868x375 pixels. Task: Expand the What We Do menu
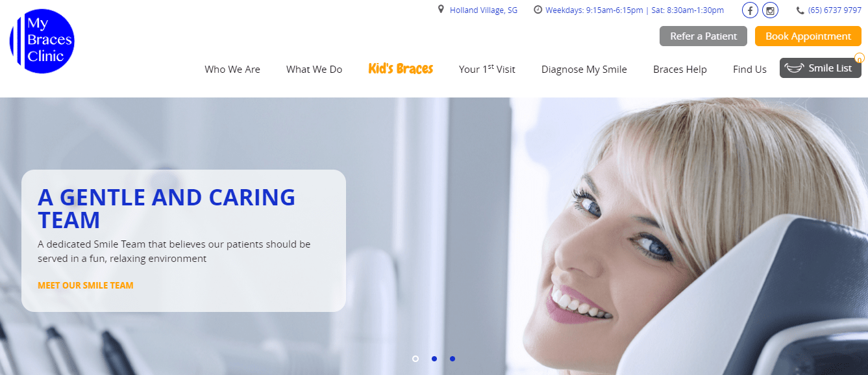click(314, 70)
